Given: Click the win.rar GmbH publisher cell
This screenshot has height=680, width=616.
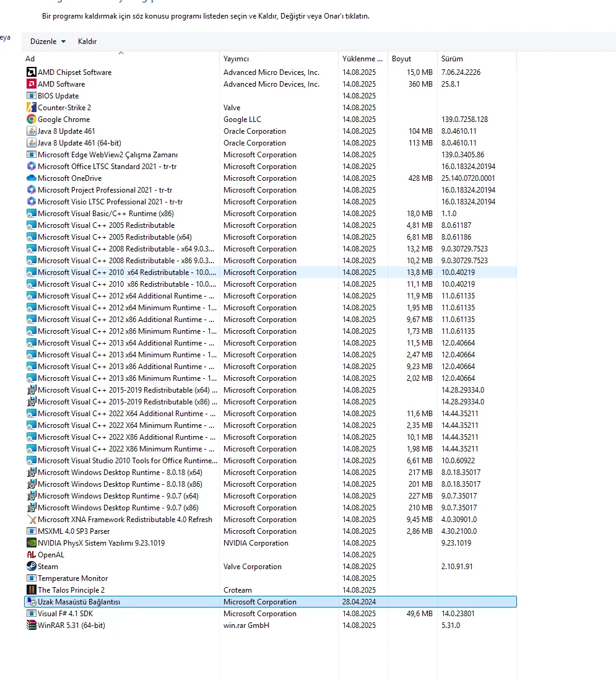Looking at the screenshot, I should point(246,625).
